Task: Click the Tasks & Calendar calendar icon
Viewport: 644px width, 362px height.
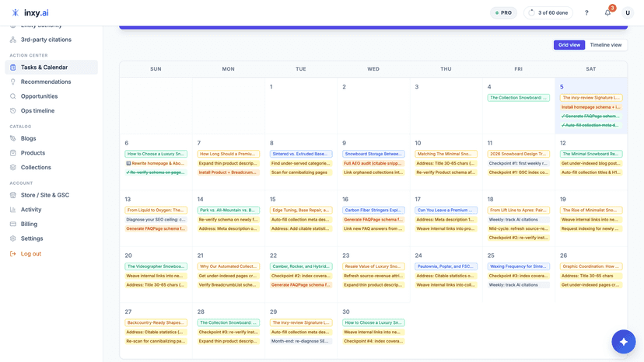Action: [12, 68]
